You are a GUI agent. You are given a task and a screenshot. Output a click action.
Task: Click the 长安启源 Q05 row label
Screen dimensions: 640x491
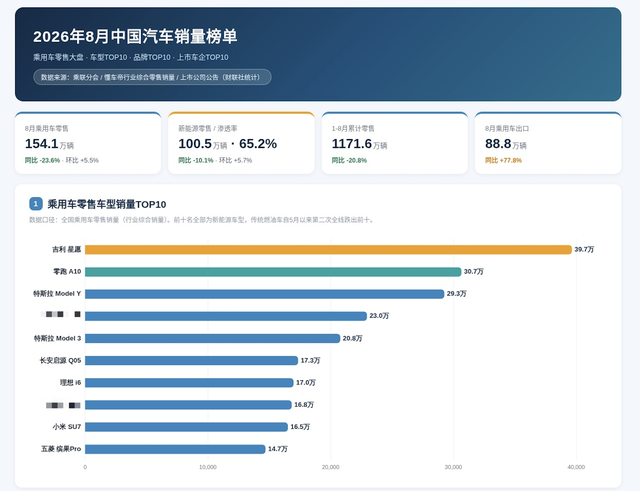click(x=60, y=360)
